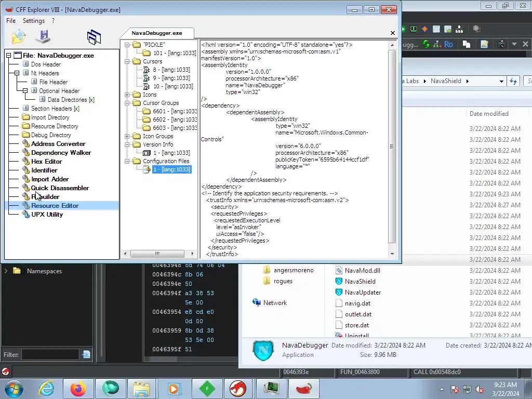The width and height of the screenshot is (532, 399).
Task: Sort by Date modified column header
Action: coord(489,114)
